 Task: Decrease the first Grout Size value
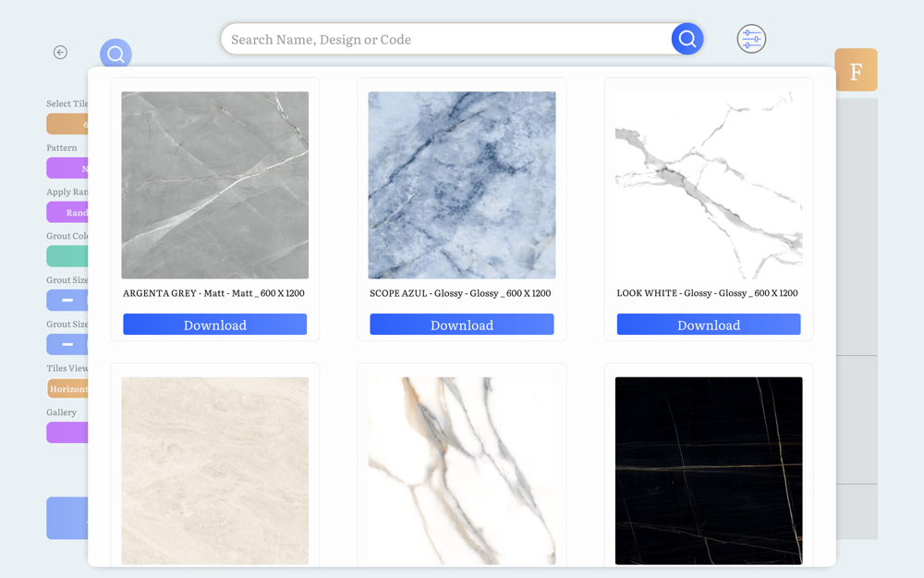(67, 301)
